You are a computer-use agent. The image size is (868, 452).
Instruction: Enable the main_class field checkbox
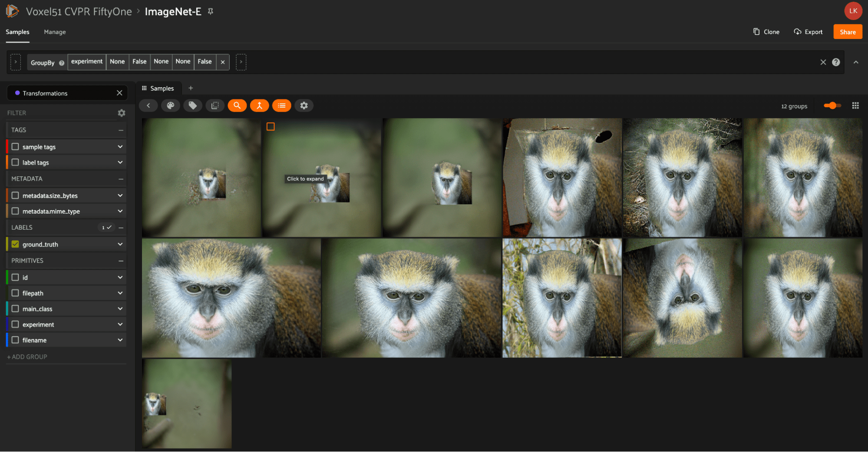tap(15, 309)
